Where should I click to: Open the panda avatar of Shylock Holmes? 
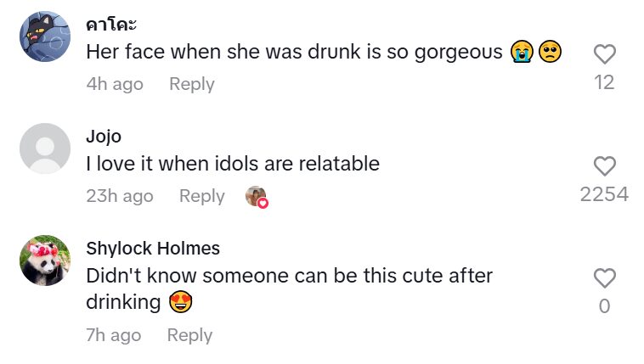pos(44,260)
